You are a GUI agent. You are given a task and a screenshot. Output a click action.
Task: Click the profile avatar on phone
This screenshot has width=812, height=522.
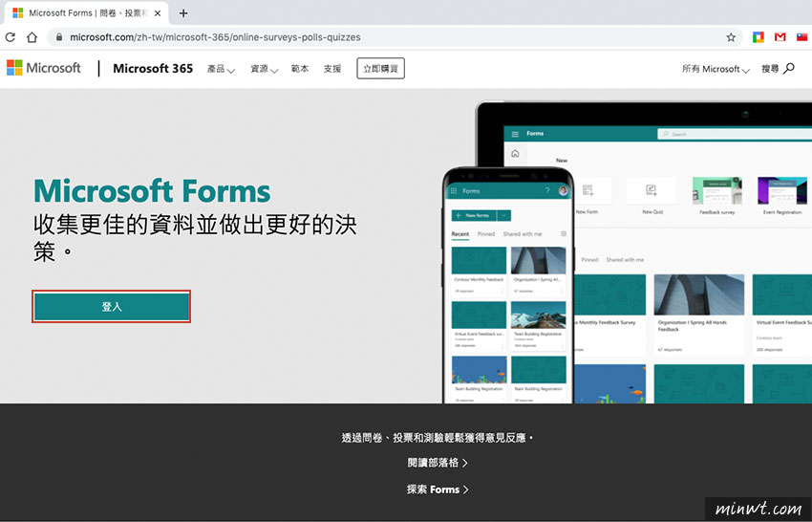(x=563, y=191)
